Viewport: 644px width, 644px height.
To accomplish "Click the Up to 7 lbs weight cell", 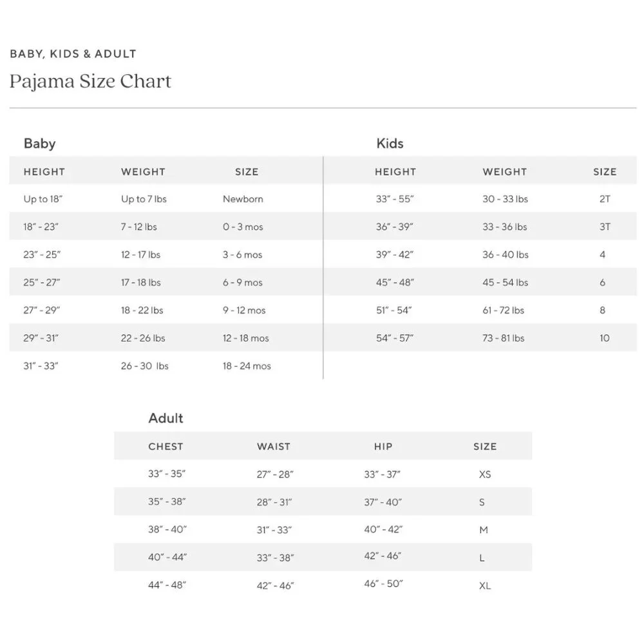I will (x=144, y=199).
